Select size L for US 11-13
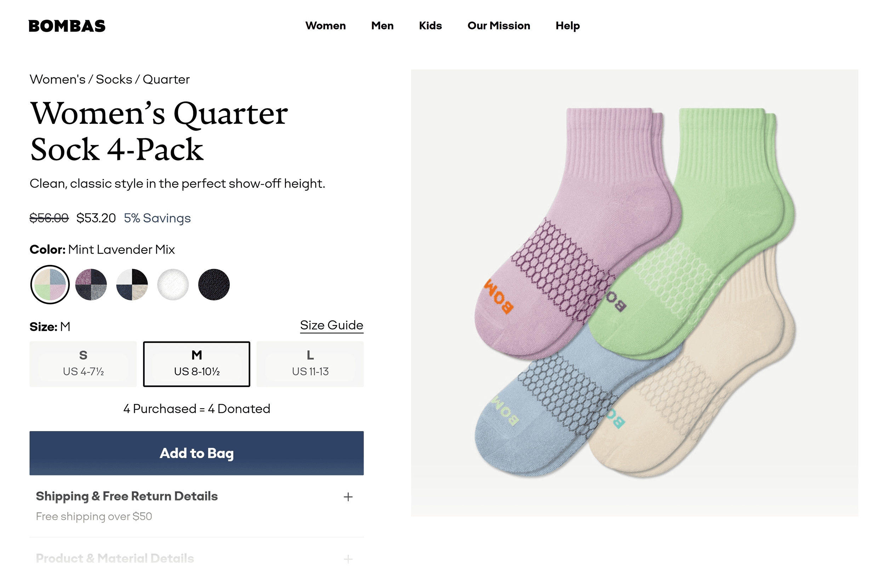This screenshot has height=588, width=885. [x=310, y=363]
